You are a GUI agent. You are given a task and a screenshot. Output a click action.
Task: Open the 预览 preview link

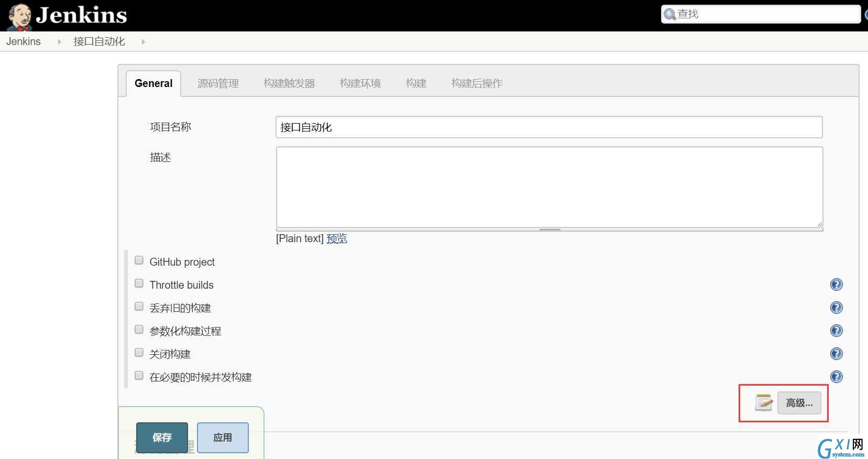click(337, 238)
